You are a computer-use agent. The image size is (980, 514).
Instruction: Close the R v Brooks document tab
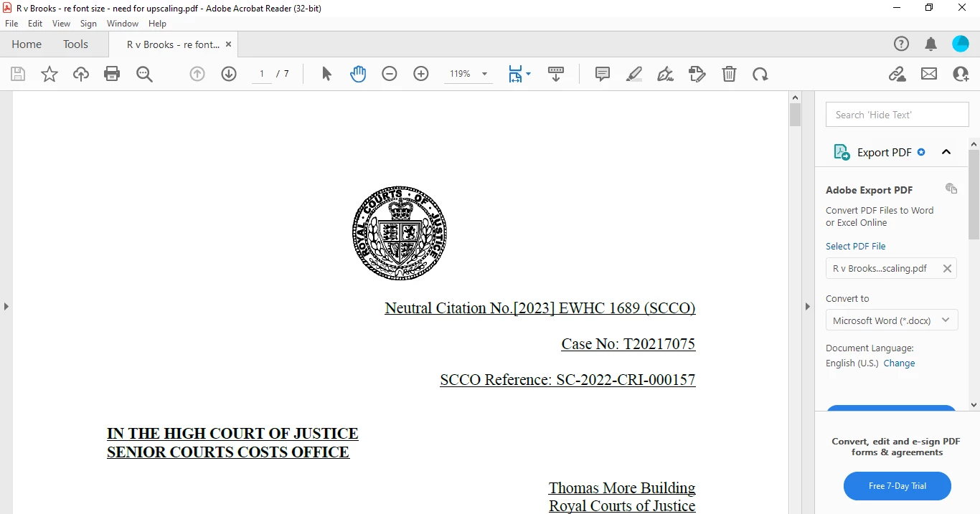point(229,44)
